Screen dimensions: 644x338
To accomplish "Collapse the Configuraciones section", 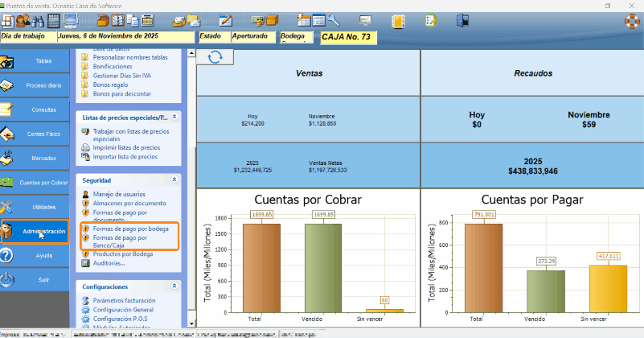I will coord(174,286).
